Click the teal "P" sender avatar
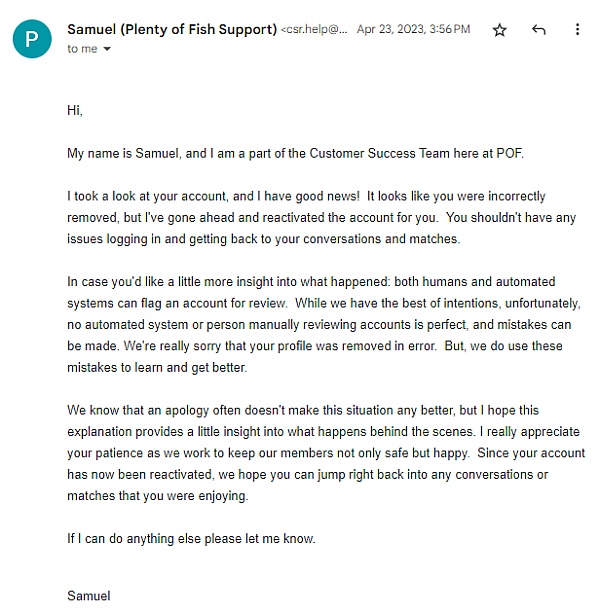Viewport: 600px width, 614px height. click(32, 38)
